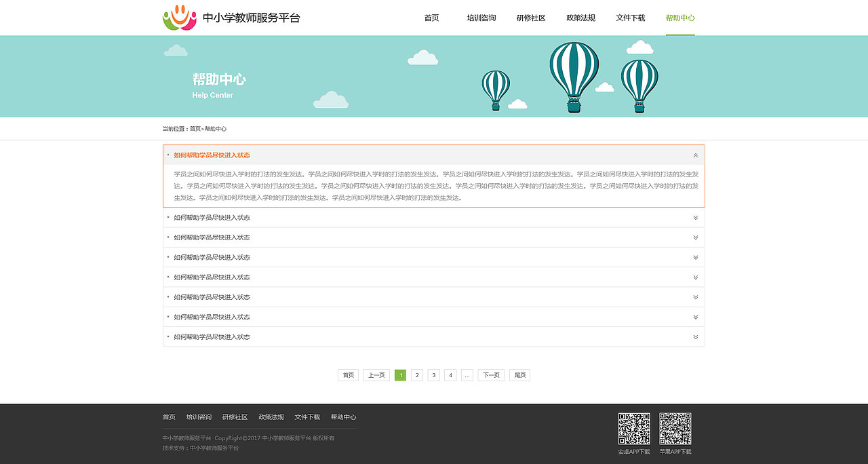Open the 研修社区 navigation item

[531, 18]
